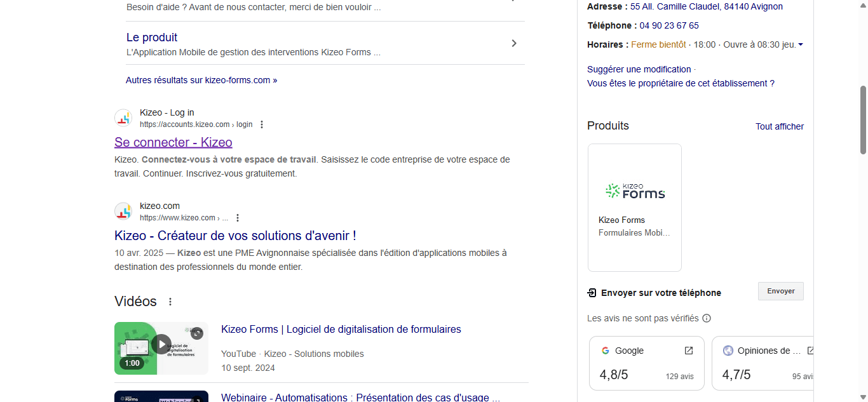Open the "Le produit" sitelink chevron
The image size is (868, 402).
[x=514, y=43]
